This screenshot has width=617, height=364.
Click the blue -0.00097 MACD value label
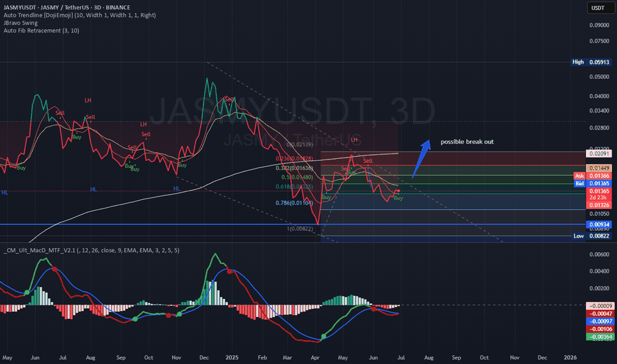(600, 322)
